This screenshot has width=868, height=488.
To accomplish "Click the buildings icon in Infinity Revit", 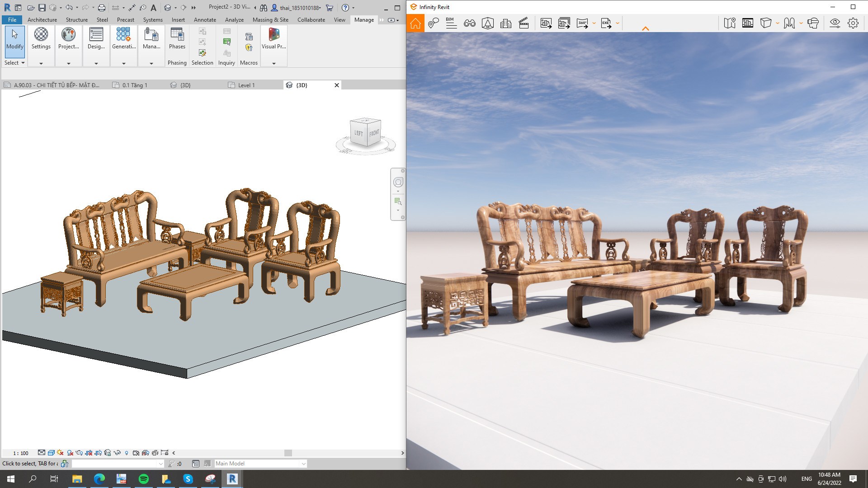I will click(x=506, y=23).
